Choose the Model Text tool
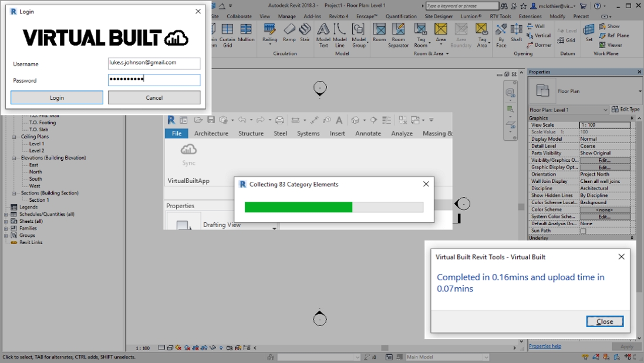 (x=323, y=35)
